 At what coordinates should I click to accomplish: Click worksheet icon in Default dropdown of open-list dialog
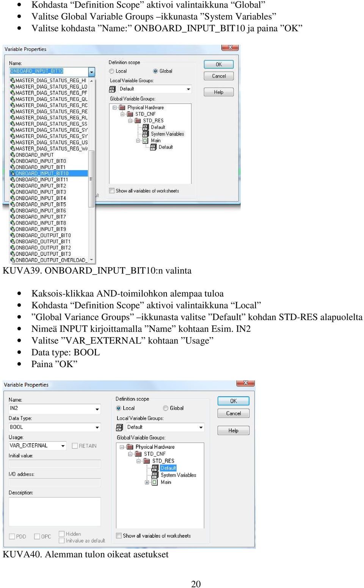click(112, 89)
